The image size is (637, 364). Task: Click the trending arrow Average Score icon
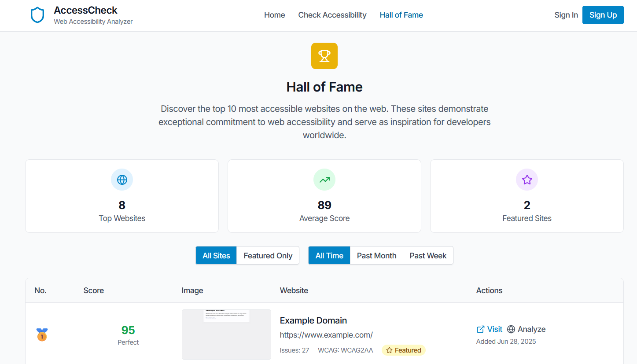pyautogui.click(x=324, y=180)
